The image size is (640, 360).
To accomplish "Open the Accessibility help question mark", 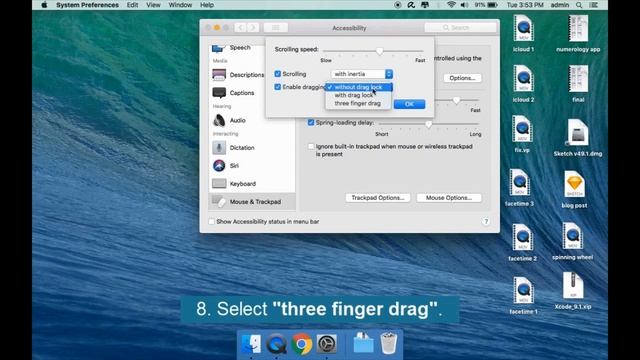I will 486,222.
